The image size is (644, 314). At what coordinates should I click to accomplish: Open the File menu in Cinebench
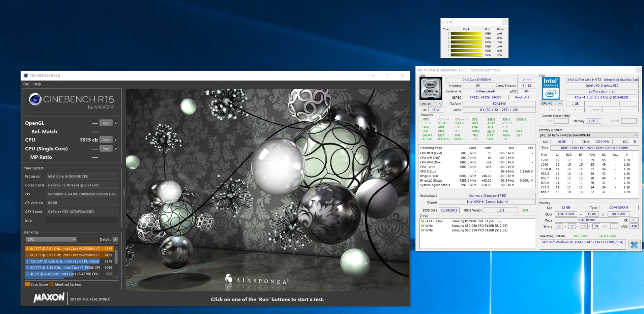(26, 84)
